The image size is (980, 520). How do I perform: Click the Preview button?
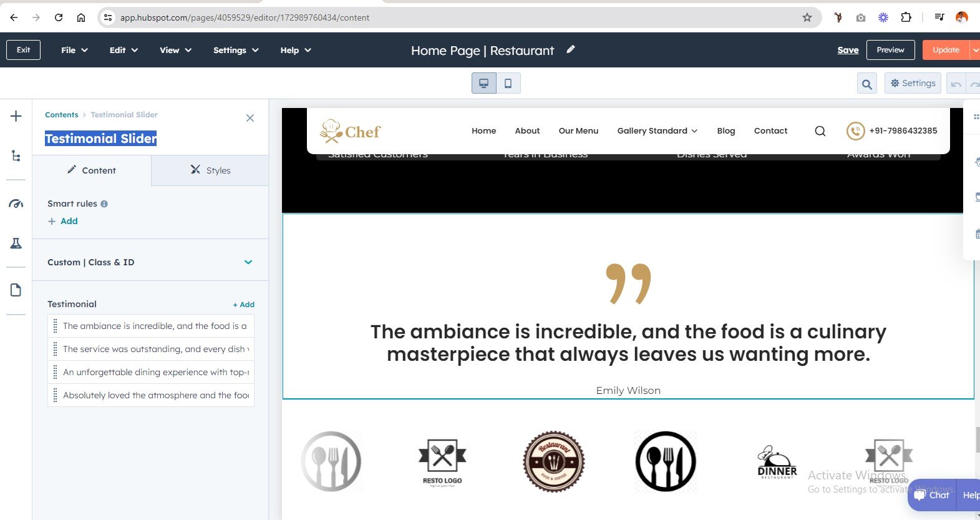[x=890, y=50]
